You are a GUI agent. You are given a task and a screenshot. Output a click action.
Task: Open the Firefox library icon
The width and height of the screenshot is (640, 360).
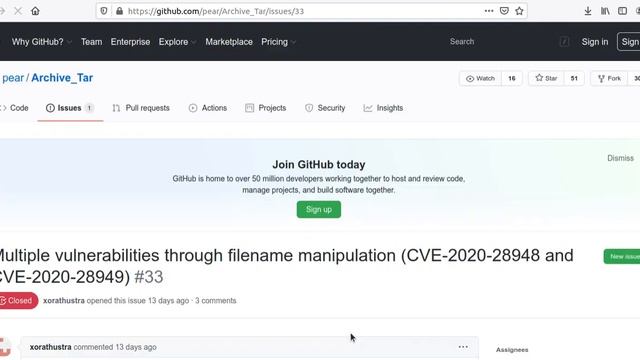[605, 11]
